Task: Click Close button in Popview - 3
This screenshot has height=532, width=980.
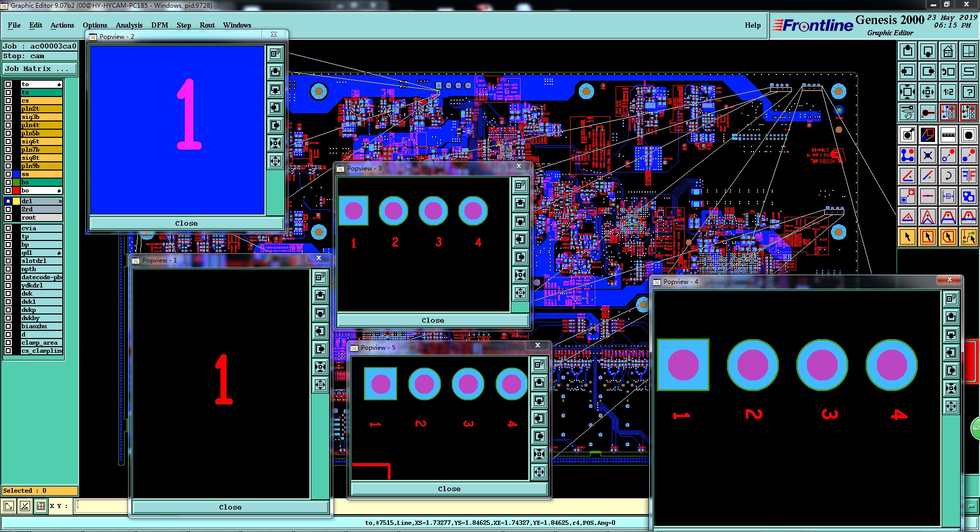Action: pos(433,320)
